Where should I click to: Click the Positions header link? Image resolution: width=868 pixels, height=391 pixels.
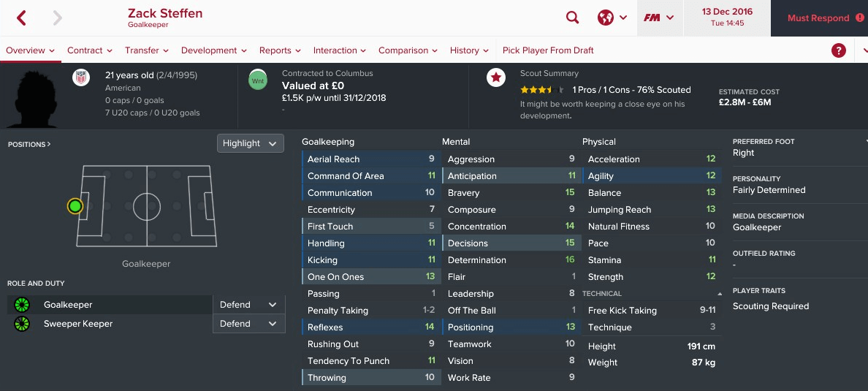[x=29, y=144]
